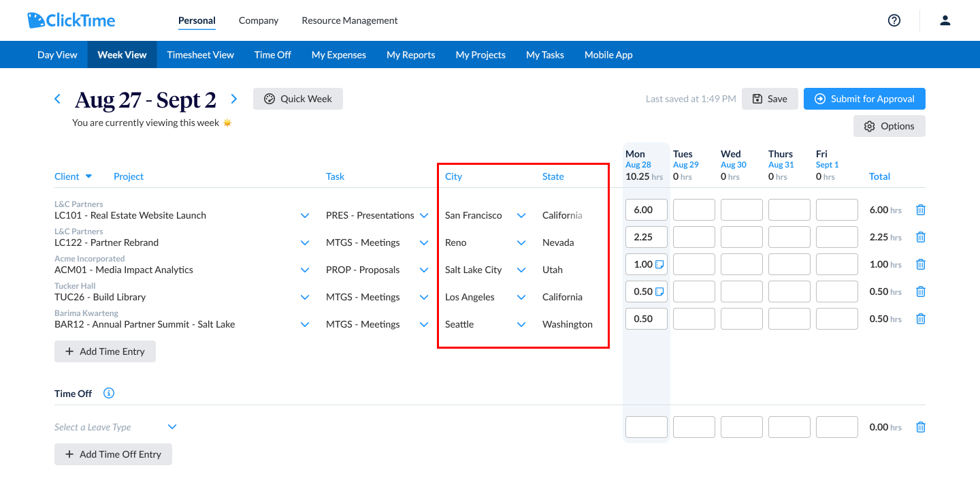Screen dimensions: 980x489
Task: Expand the Client column sort chevron
Action: [x=89, y=176]
